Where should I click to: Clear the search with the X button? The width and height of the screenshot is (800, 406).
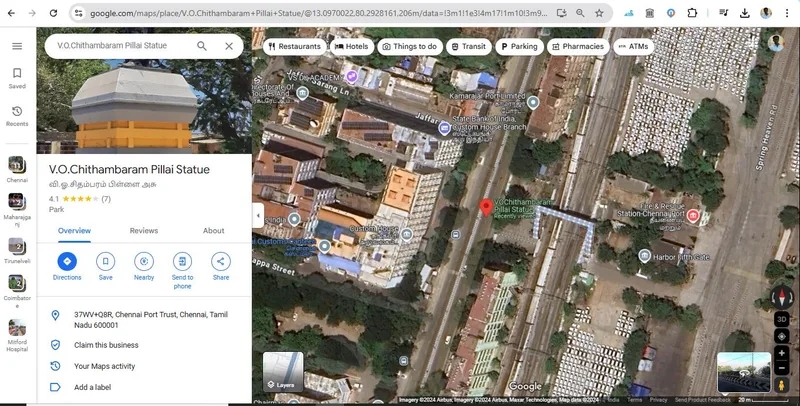[229, 46]
